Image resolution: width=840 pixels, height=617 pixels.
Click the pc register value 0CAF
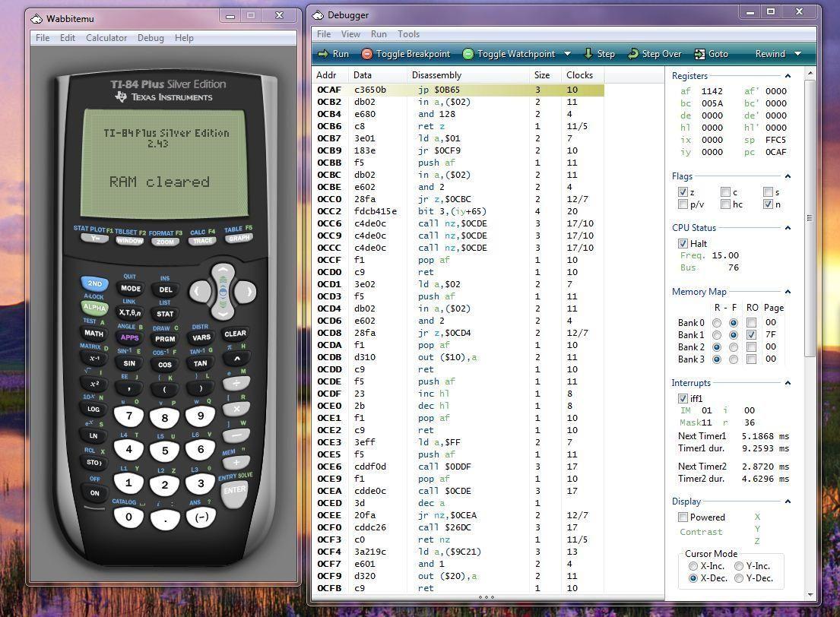[x=775, y=152]
